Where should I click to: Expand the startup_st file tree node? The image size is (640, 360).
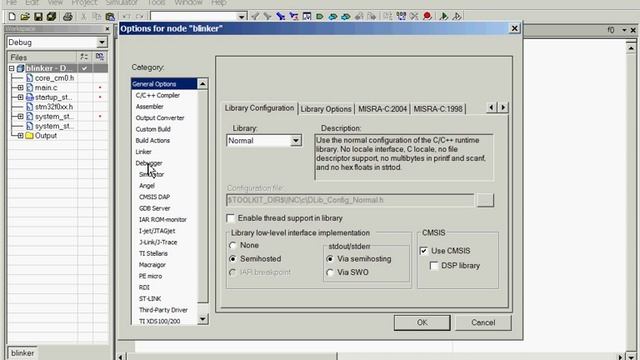click(20, 97)
